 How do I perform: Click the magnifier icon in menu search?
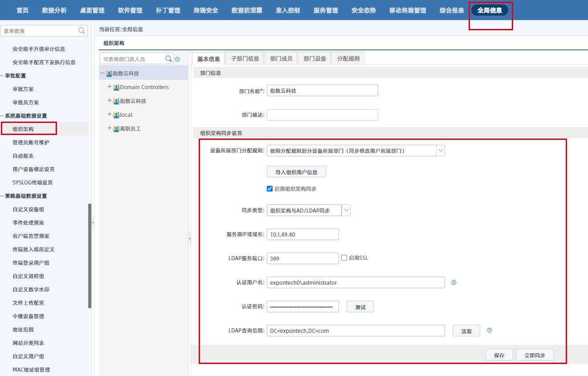[x=82, y=31]
